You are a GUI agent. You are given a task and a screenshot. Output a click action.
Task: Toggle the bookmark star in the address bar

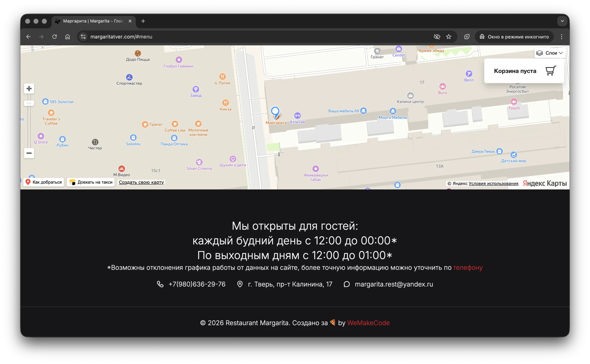coord(449,37)
